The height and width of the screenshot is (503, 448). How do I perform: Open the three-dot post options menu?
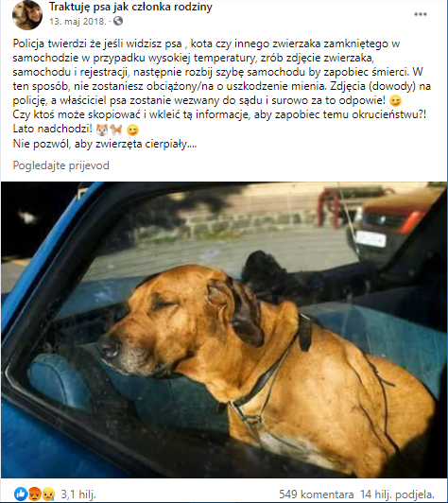(x=420, y=14)
